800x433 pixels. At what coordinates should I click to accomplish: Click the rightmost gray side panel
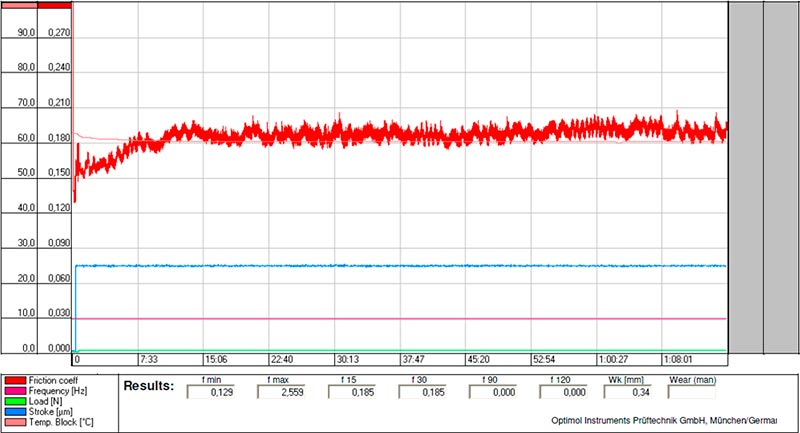[x=781, y=175]
